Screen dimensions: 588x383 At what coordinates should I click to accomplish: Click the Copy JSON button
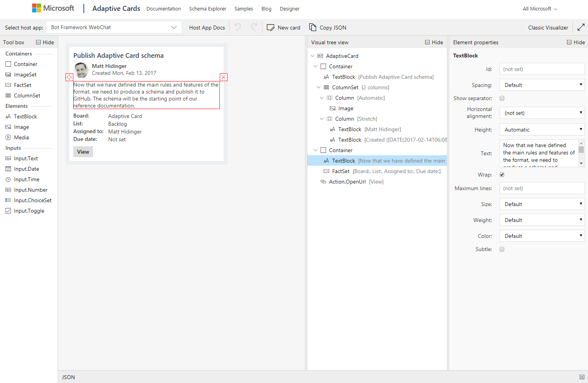328,28
